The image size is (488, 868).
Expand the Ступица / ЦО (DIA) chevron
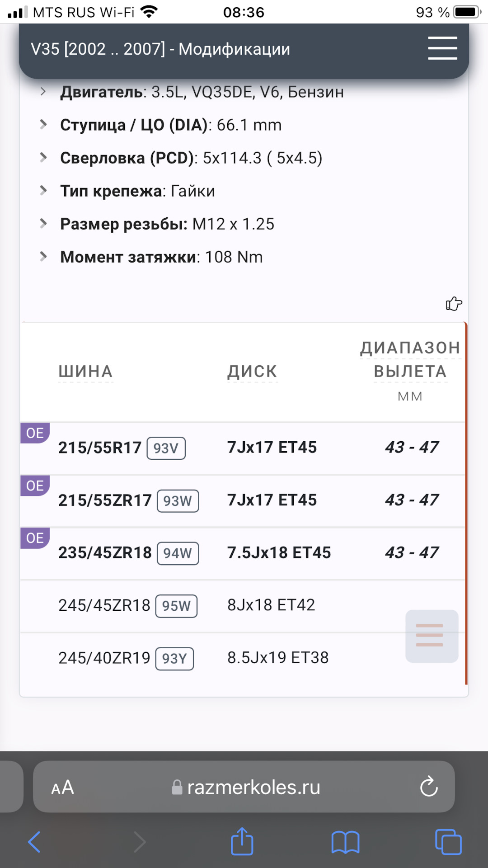pos(43,124)
